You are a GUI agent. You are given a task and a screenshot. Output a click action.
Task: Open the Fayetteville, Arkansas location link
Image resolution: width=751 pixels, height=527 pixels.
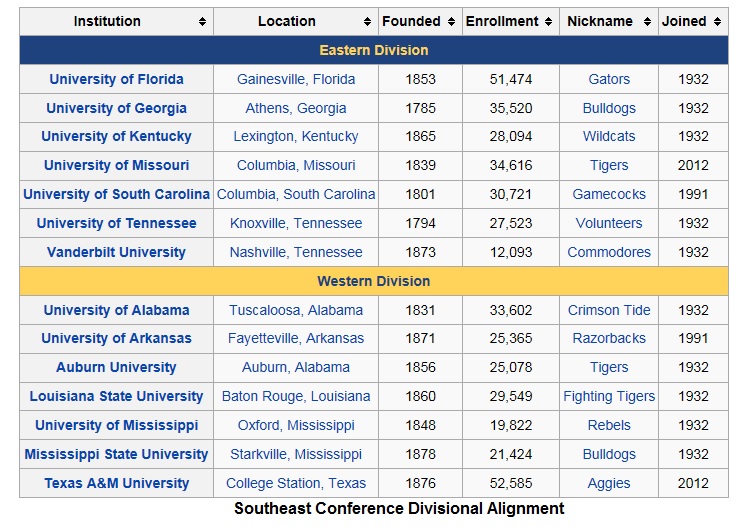point(296,338)
